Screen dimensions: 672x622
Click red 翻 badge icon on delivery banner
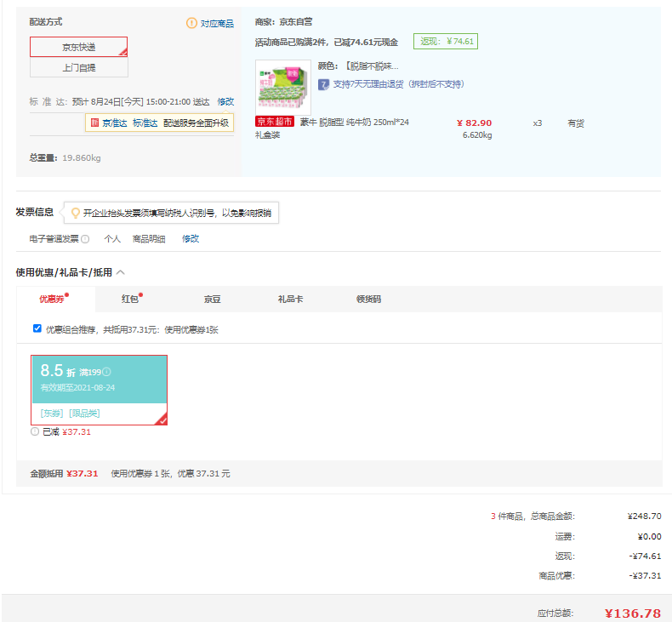pos(94,123)
